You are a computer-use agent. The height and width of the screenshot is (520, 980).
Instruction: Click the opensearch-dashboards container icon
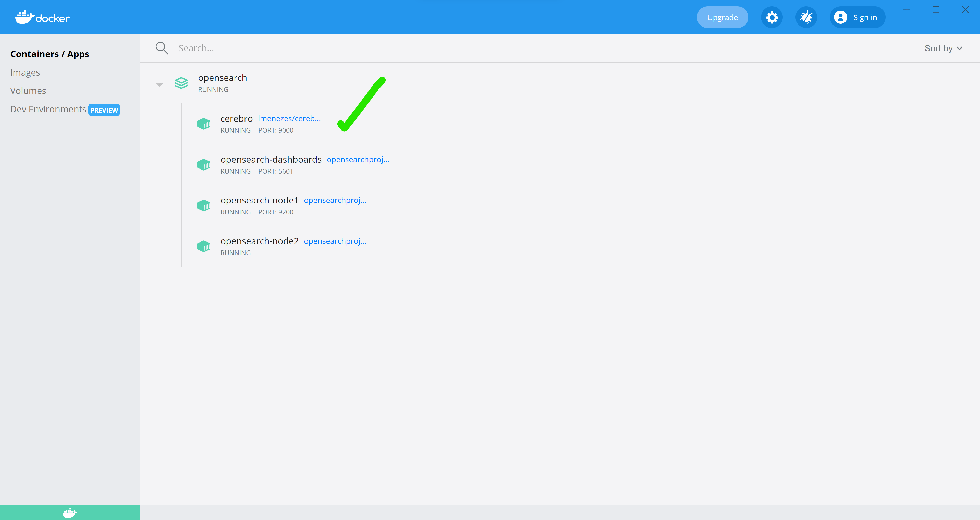204,164
